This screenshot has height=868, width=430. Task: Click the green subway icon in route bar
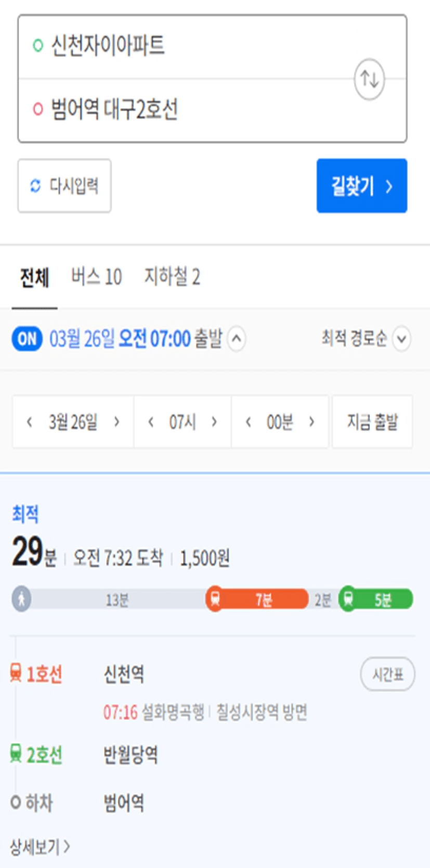pyautogui.click(x=348, y=599)
